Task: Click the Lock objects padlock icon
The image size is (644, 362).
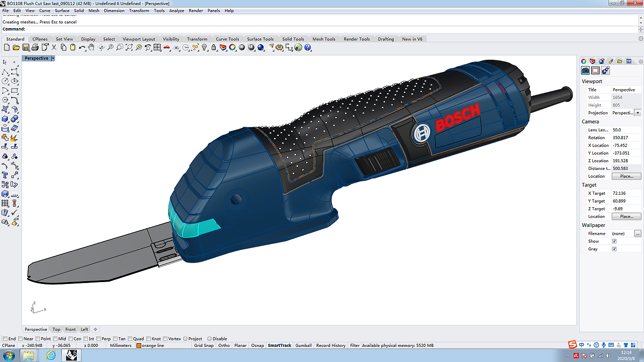Action: pyautogui.click(x=214, y=47)
